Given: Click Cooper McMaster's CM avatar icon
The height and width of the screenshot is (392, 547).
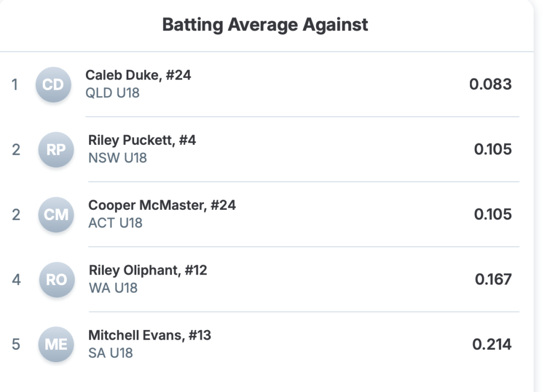Looking at the screenshot, I should pyautogui.click(x=56, y=215).
